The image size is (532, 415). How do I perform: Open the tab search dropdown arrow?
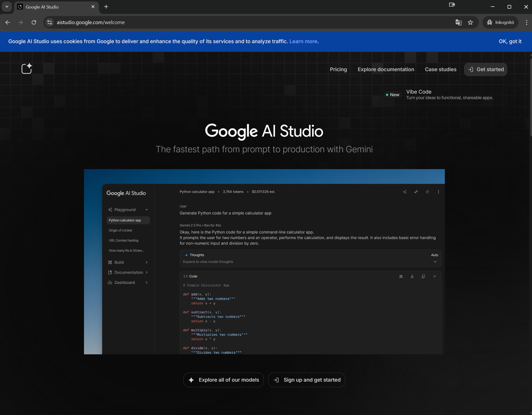(7, 7)
